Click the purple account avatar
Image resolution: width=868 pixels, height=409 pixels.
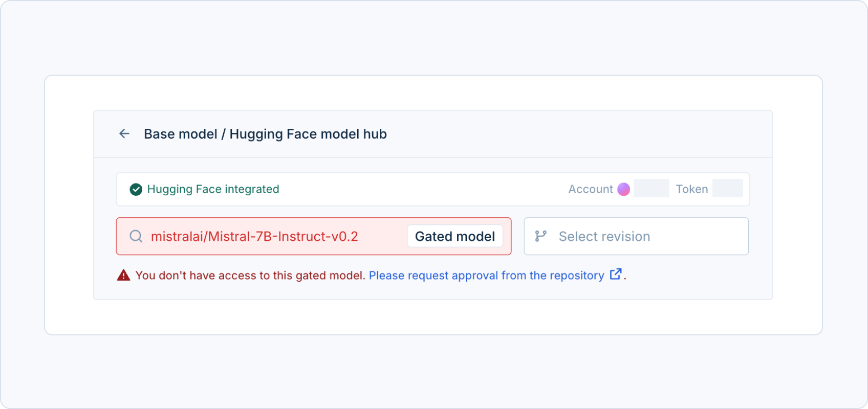(x=623, y=189)
